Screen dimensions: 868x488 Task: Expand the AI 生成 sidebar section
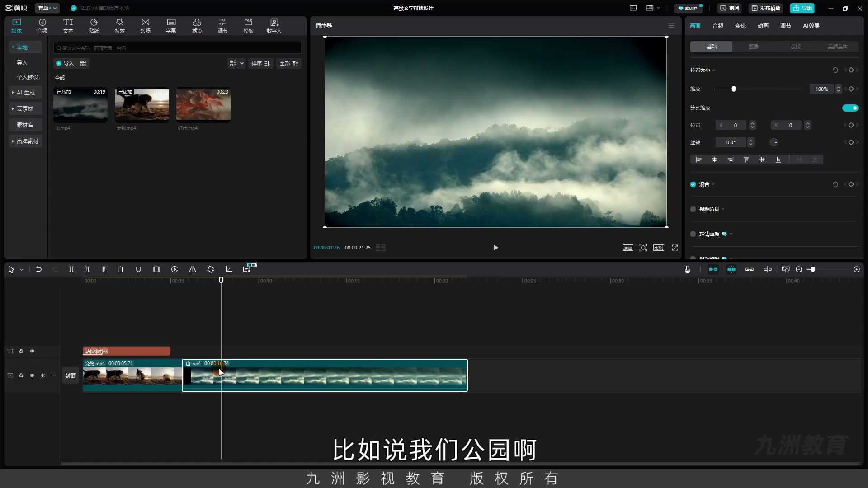(x=26, y=92)
